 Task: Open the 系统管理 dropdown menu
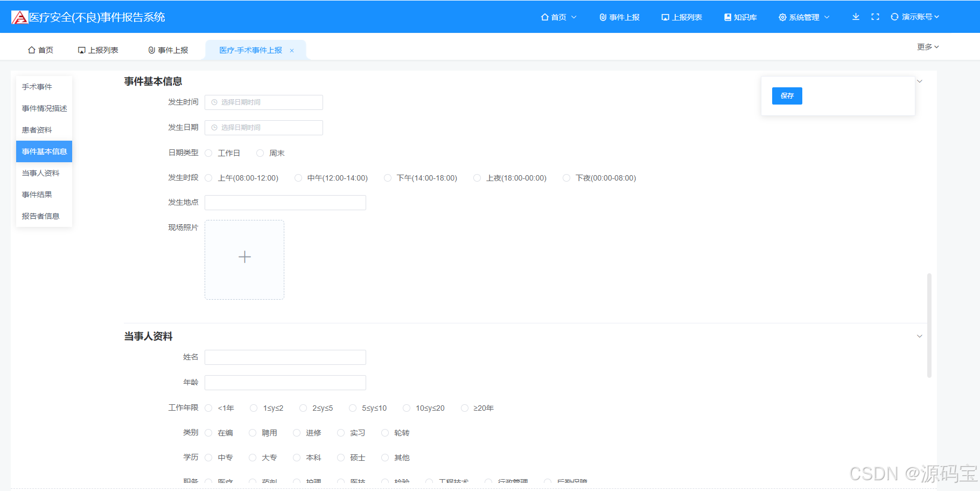[804, 17]
